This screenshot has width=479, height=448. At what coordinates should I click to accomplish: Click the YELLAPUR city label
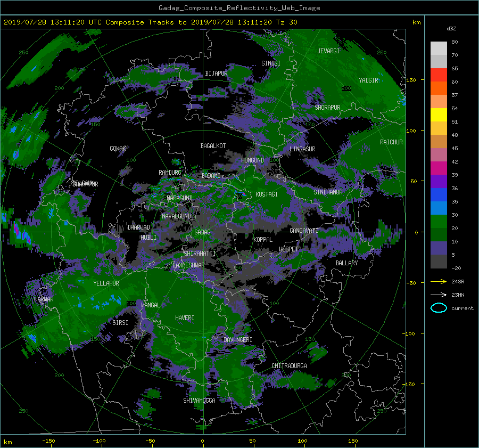coord(106,283)
